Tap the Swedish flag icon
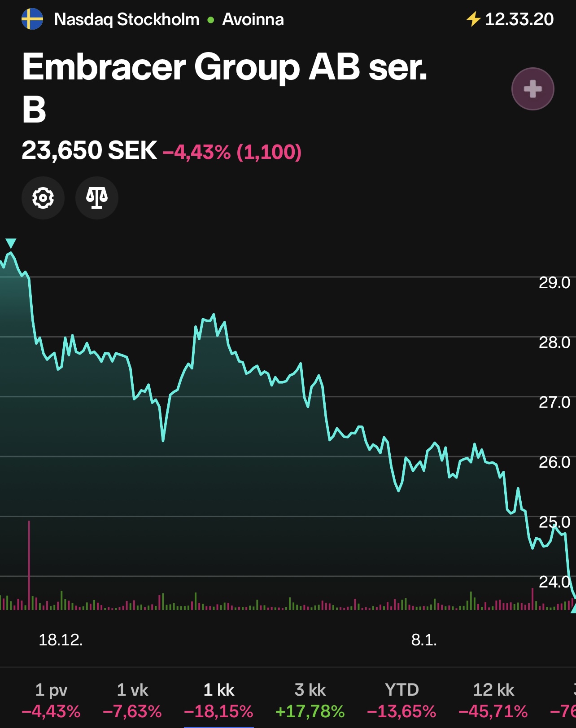 [32, 19]
